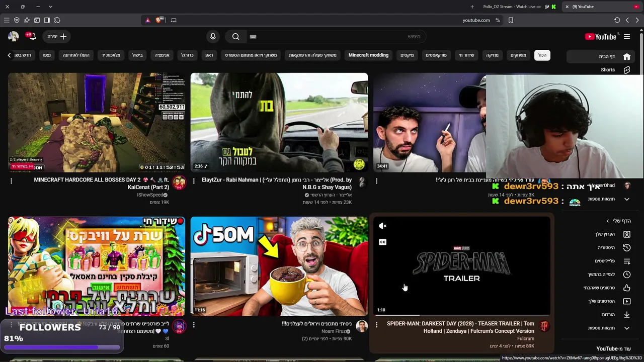Start voice search with the microphone
Image resolution: width=644 pixels, height=362 pixels.
[213, 37]
